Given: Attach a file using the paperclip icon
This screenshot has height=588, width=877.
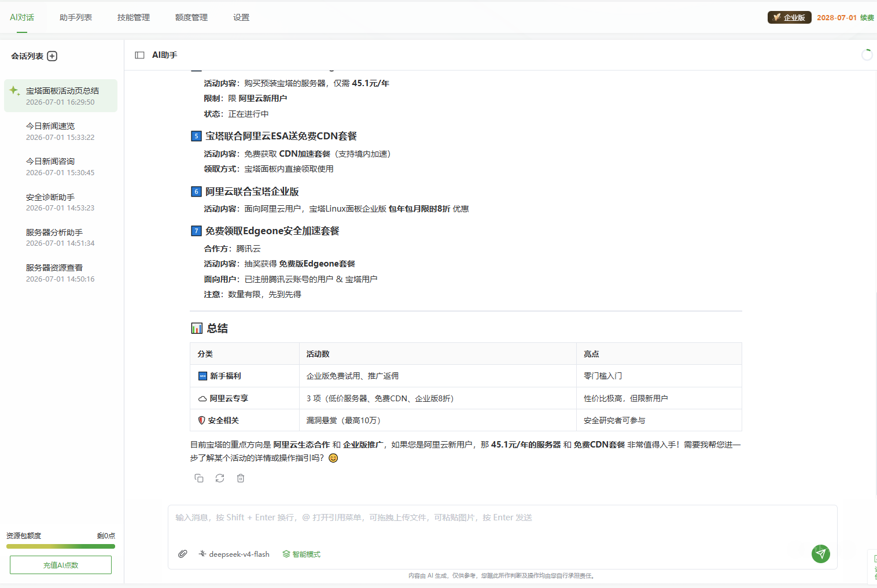Looking at the screenshot, I should [183, 554].
